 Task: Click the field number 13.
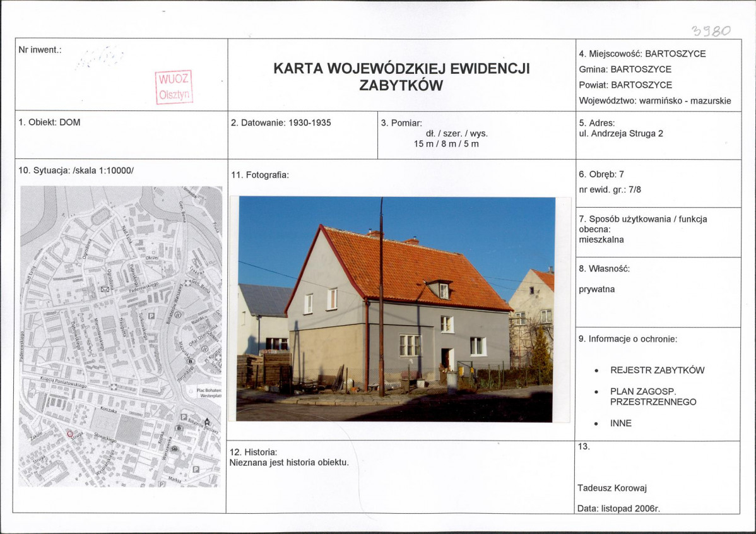click(x=584, y=447)
